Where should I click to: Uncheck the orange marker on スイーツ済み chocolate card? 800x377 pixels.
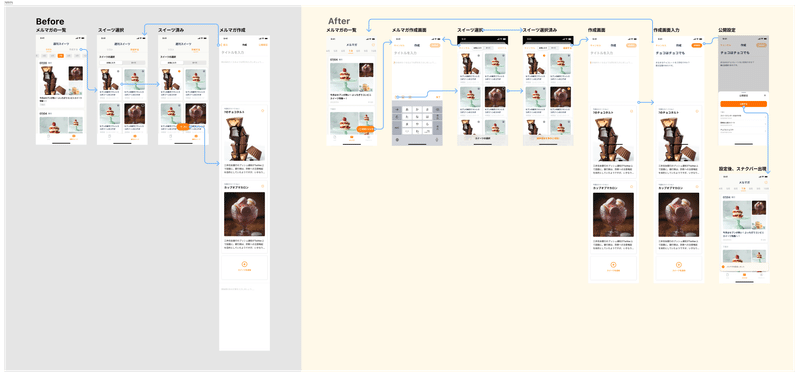pos(179,71)
